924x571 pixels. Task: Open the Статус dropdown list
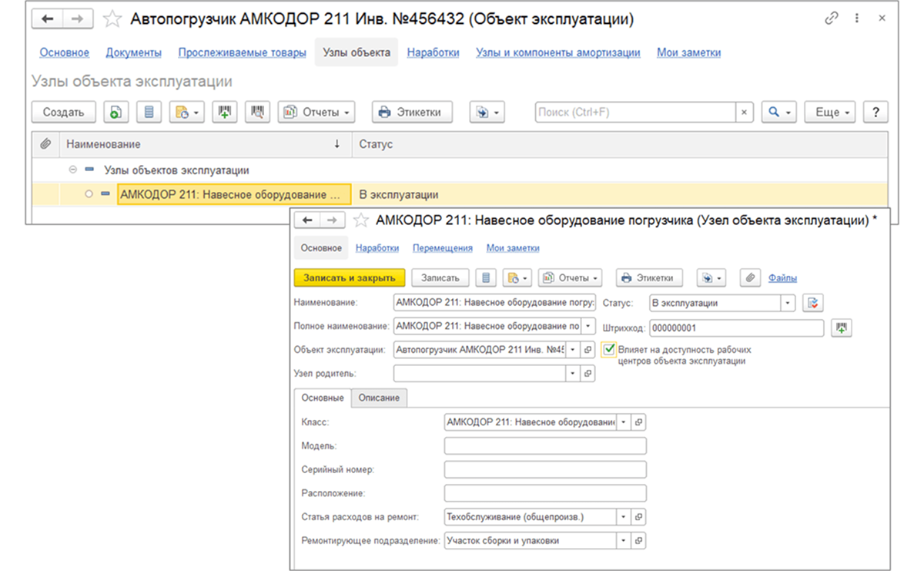pyautogui.click(x=788, y=303)
